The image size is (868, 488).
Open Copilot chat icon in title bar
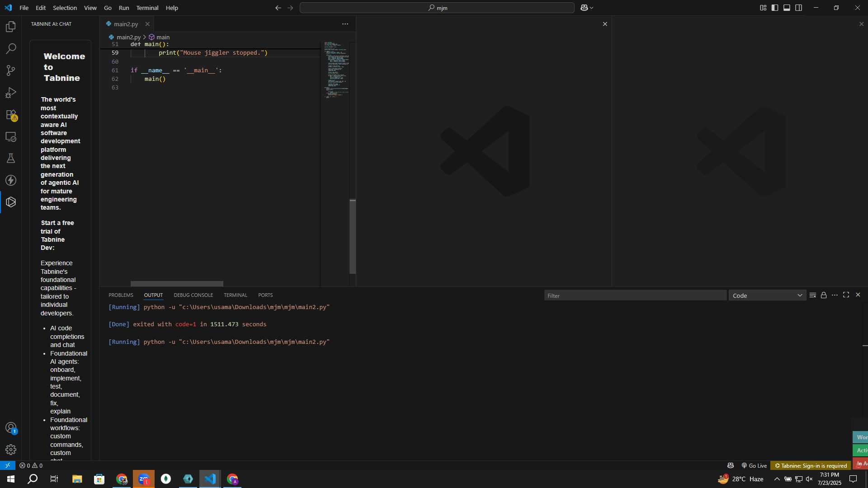(584, 8)
